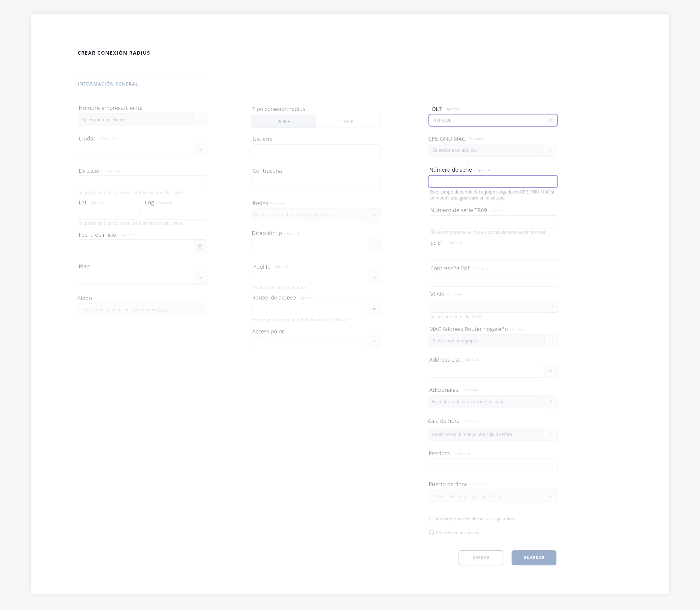Enable 'Creación en dos pasos' checkbox
The image size is (700, 610).
coord(431,533)
